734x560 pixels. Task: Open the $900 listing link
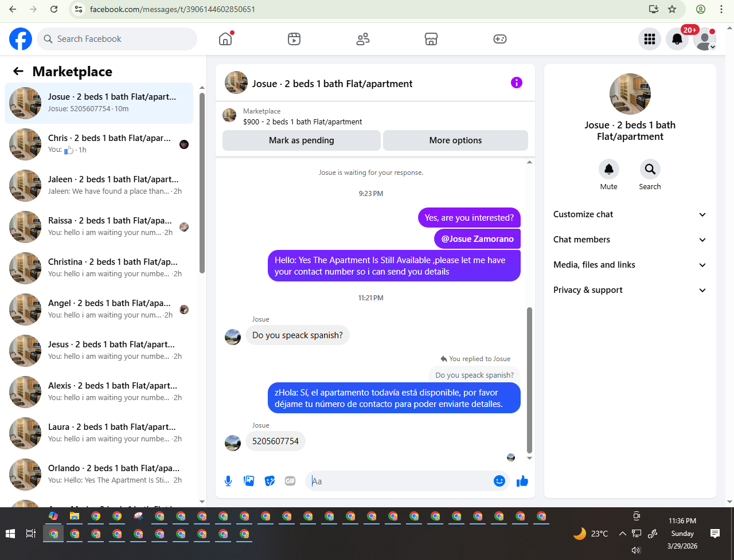click(x=303, y=122)
